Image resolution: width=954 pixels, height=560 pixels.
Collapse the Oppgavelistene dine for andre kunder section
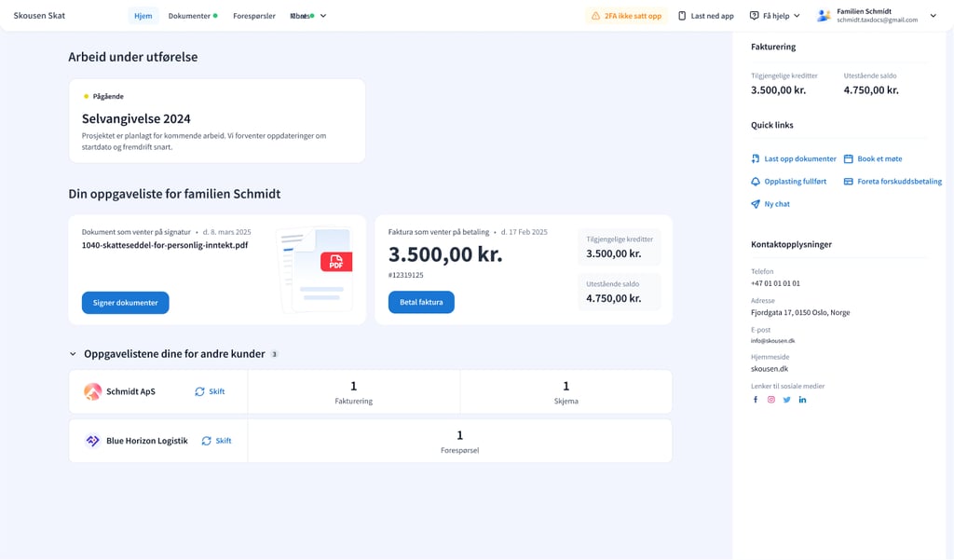pyautogui.click(x=73, y=354)
